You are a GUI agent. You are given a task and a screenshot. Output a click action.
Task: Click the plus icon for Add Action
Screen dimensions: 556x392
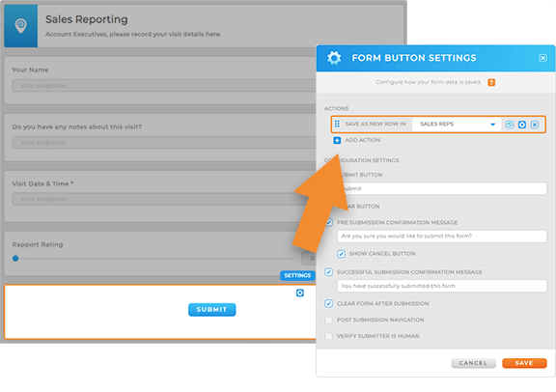tap(337, 140)
